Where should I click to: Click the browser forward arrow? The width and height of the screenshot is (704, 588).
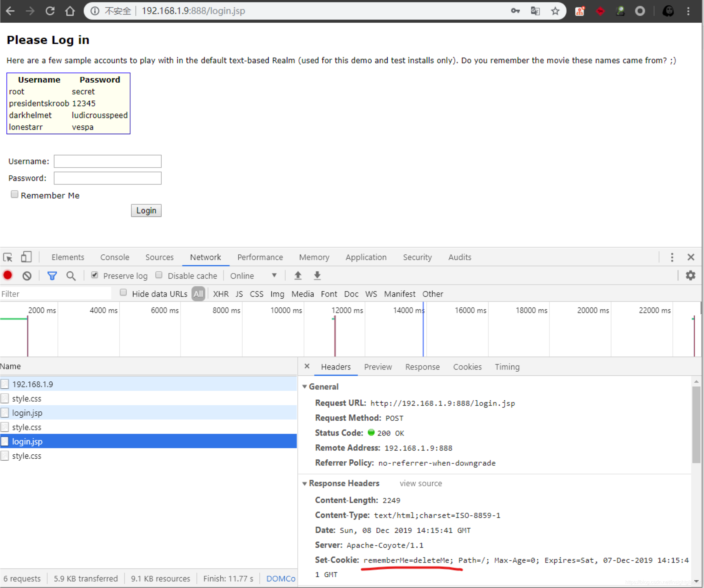point(30,11)
